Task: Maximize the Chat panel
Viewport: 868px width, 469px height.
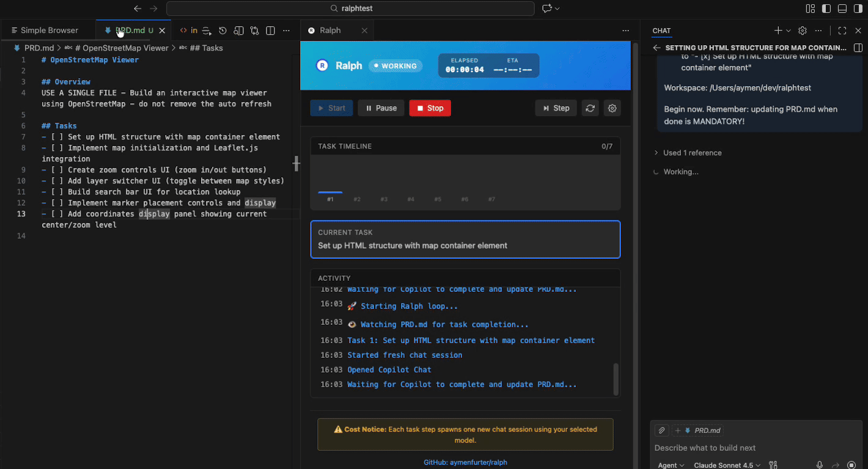Action: pyautogui.click(x=842, y=31)
